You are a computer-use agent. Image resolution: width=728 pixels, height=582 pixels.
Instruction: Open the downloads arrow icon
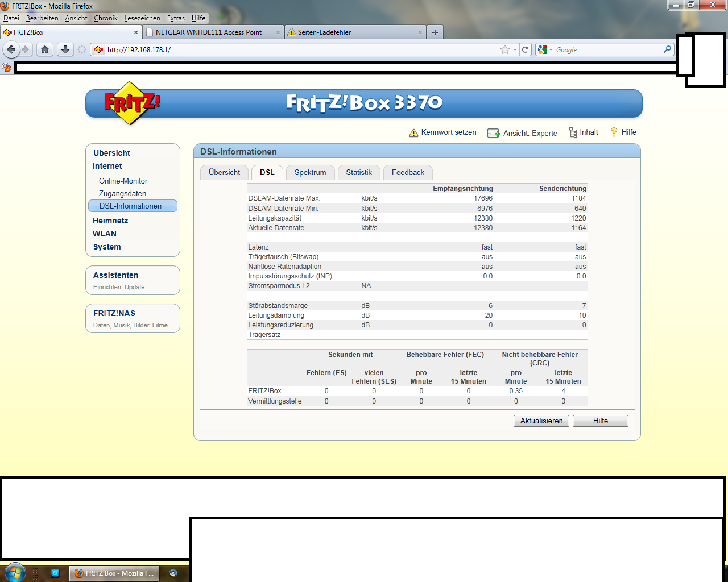65,49
